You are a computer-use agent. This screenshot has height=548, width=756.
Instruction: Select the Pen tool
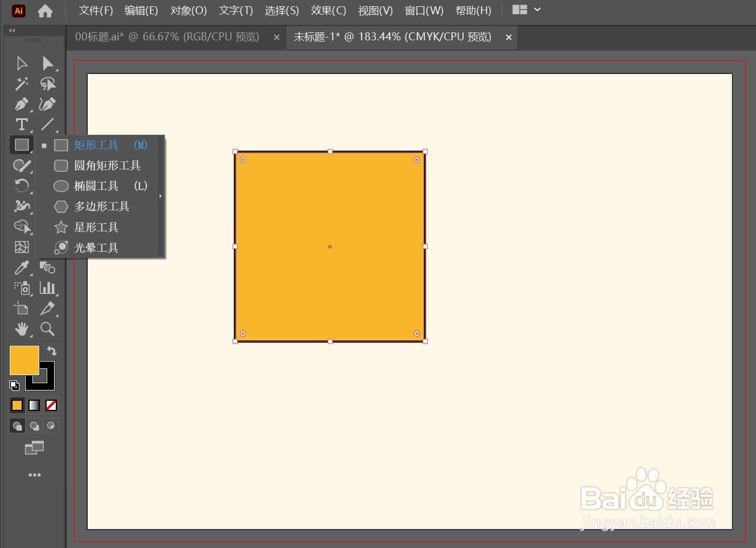pyautogui.click(x=22, y=104)
